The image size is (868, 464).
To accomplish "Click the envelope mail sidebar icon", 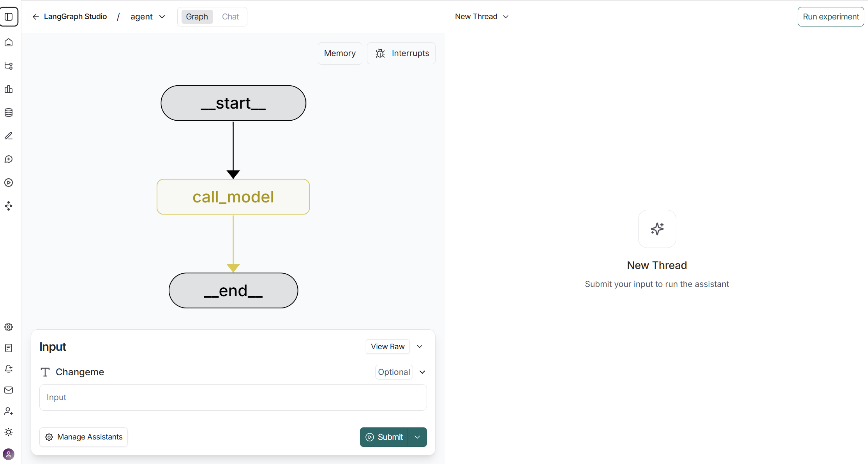I will pyautogui.click(x=9, y=390).
